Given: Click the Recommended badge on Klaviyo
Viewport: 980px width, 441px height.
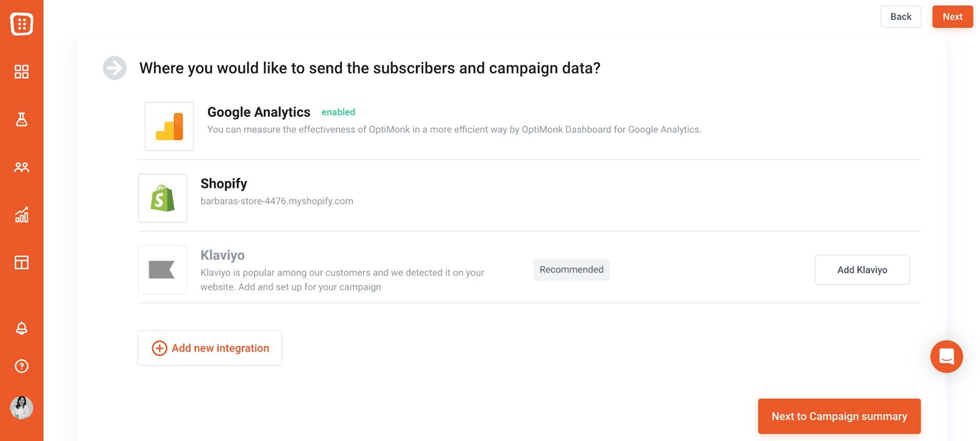Looking at the screenshot, I should pyautogui.click(x=571, y=269).
